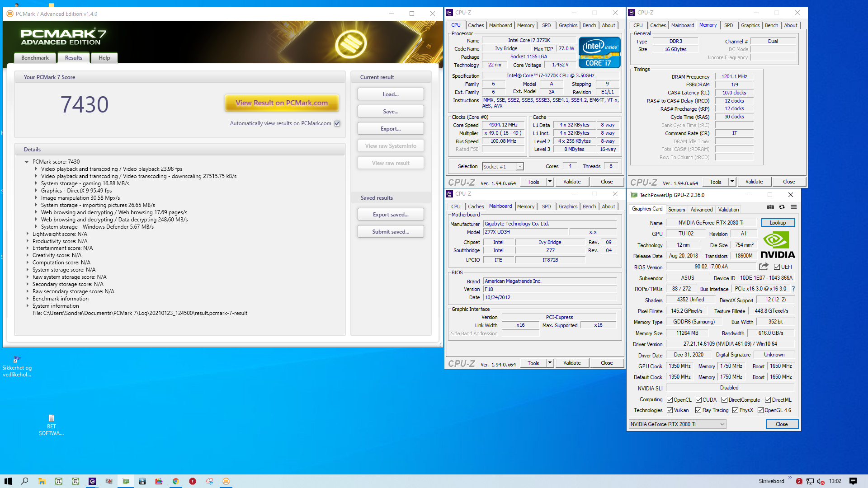Image resolution: width=868 pixels, height=488 pixels.
Task: Click the first Super Pi taskbar icon
Action: 59,481
